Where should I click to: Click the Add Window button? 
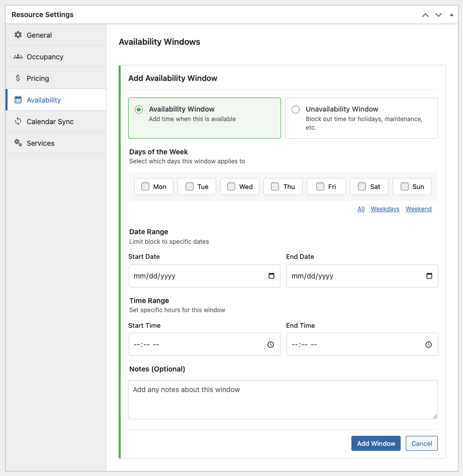376,443
